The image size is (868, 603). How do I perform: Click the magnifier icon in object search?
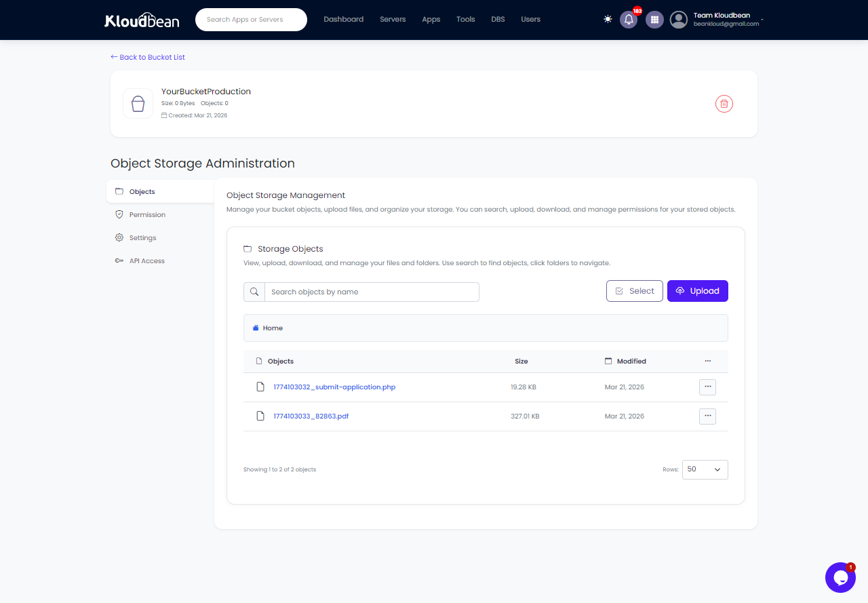[x=254, y=291]
